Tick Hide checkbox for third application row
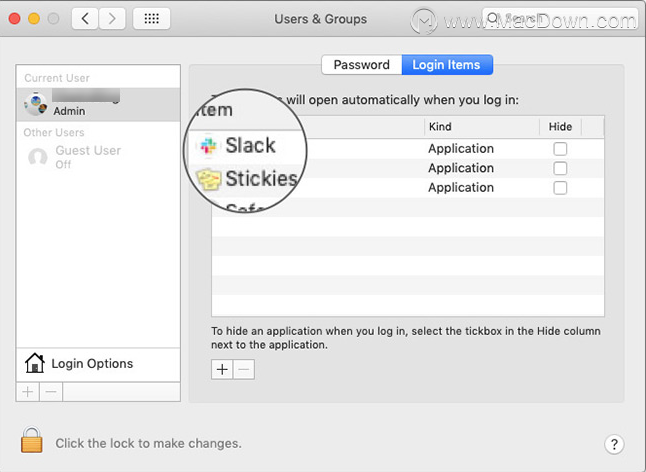 560,188
